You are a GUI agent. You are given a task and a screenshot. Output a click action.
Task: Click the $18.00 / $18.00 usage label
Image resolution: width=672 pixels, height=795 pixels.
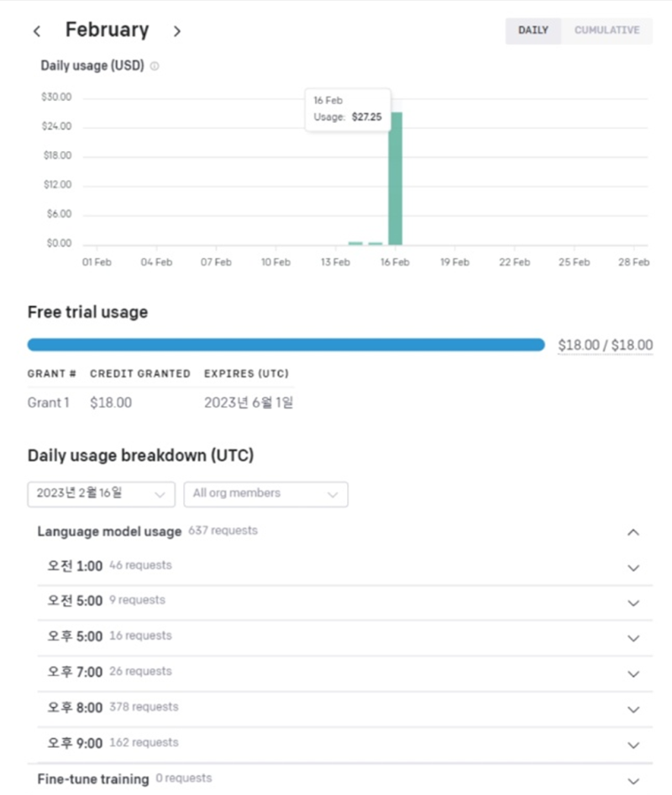pyautogui.click(x=605, y=345)
